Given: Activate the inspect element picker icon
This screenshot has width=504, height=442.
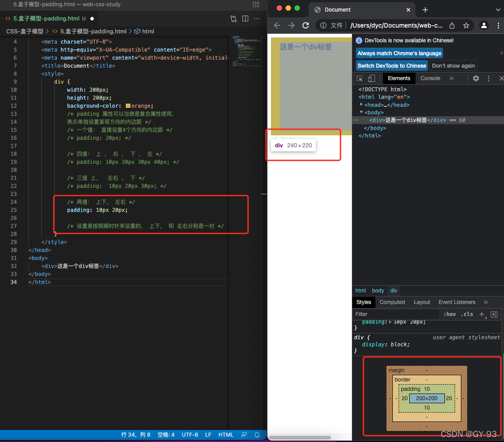Looking at the screenshot, I should pyautogui.click(x=360, y=78).
